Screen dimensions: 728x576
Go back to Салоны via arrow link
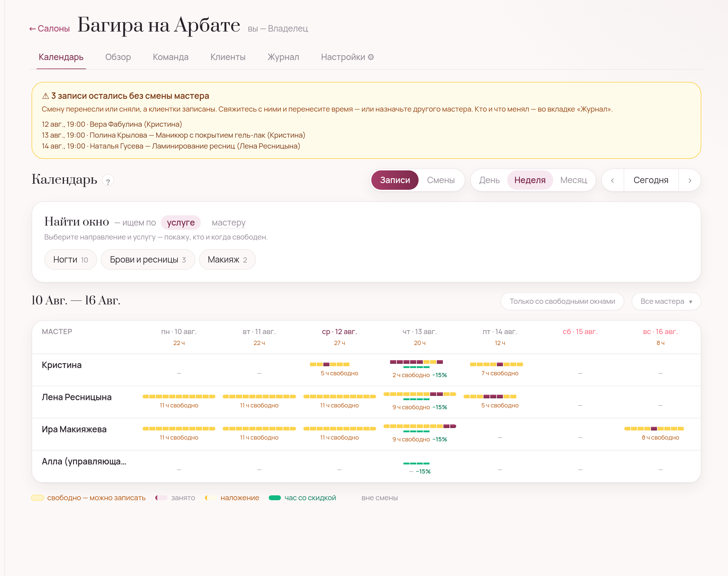coord(49,29)
